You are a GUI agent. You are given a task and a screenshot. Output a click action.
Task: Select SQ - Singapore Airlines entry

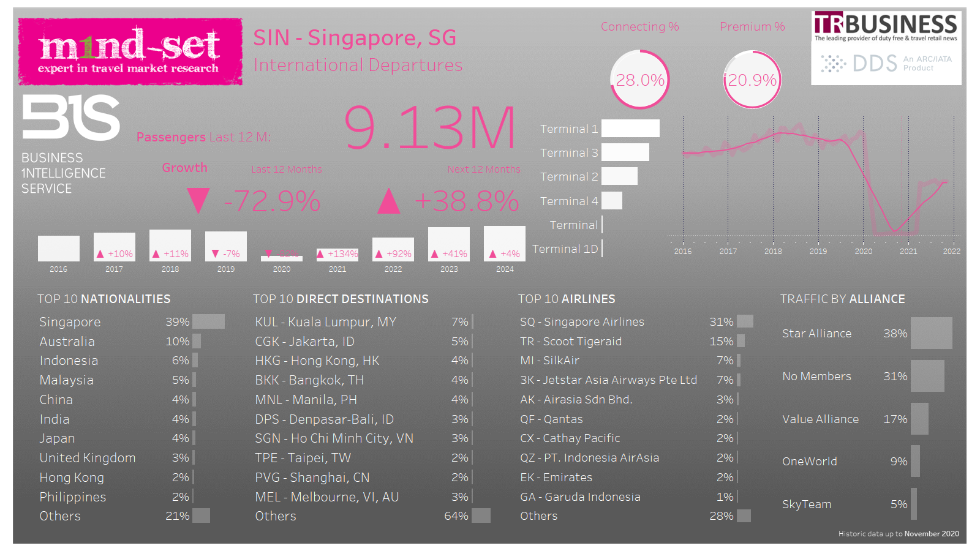click(x=582, y=321)
